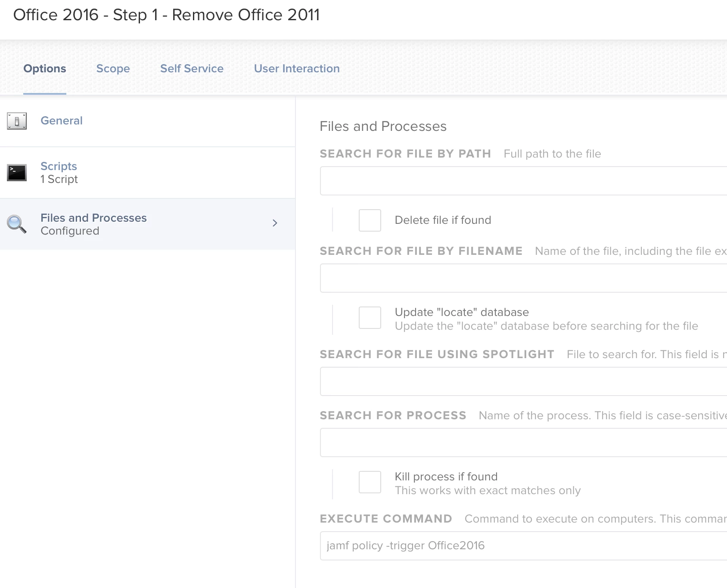The width and height of the screenshot is (727, 588).
Task: Focus the Search For File By Path field
Action: coord(523,181)
